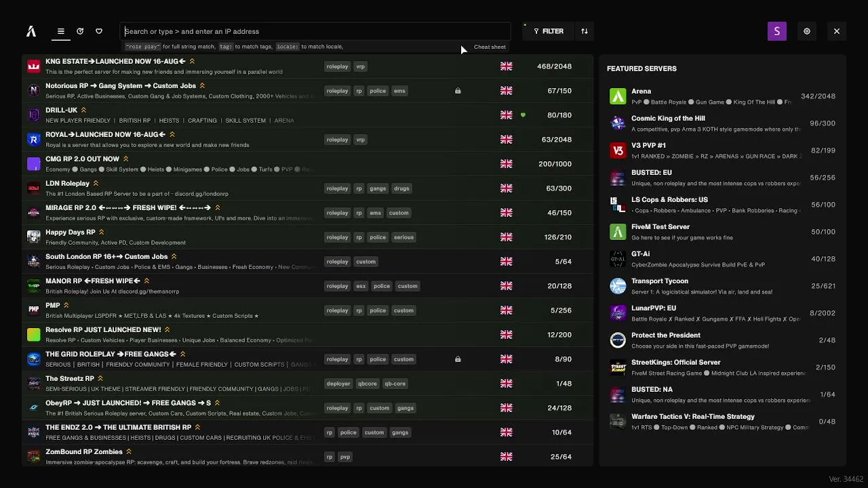Open the settings gear
Viewport: 868px width, 488px height.
coord(807,31)
